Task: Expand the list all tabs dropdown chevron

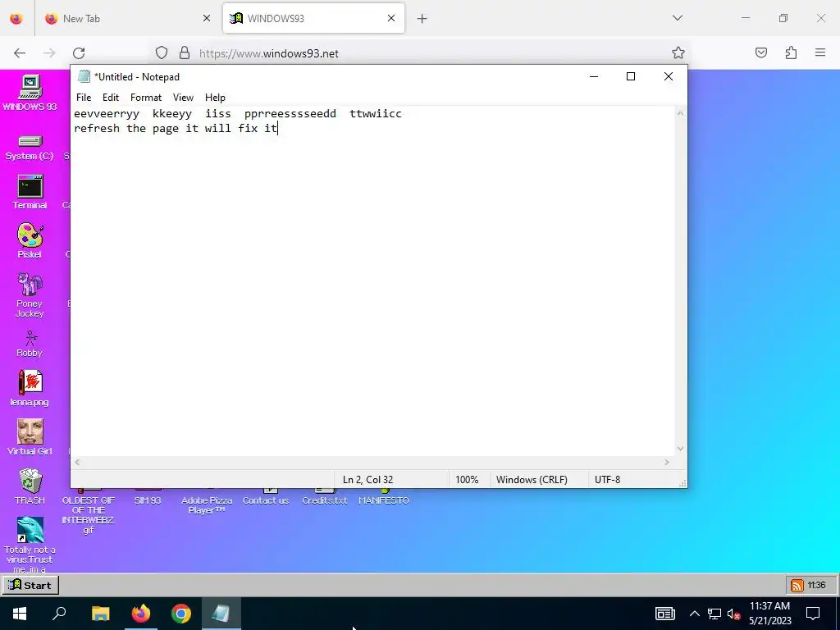Action: pos(677,18)
